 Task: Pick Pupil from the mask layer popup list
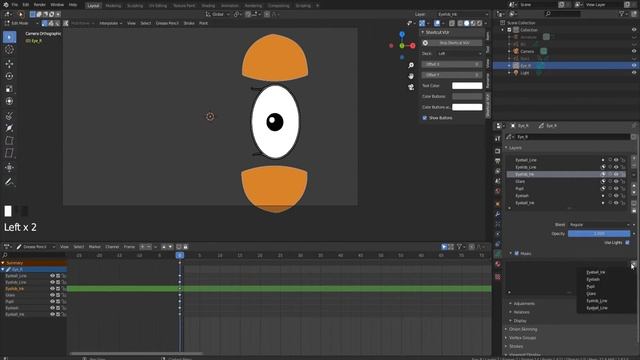(x=590, y=287)
